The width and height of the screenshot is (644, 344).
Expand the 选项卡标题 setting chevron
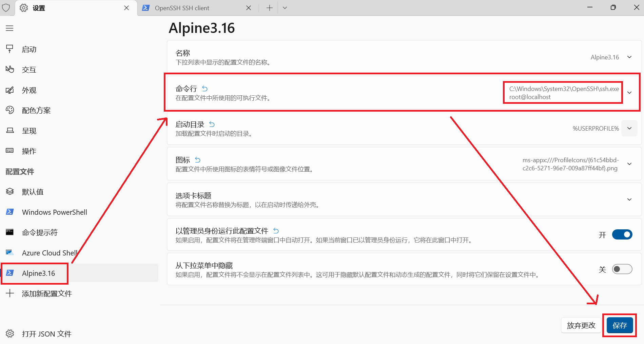click(x=629, y=199)
